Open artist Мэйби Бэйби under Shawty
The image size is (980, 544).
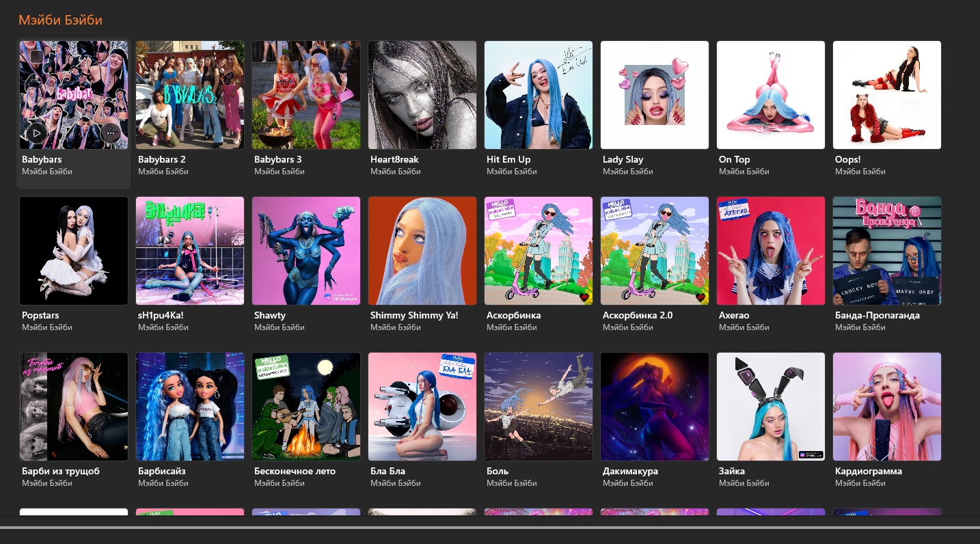(x=280, y=327)
